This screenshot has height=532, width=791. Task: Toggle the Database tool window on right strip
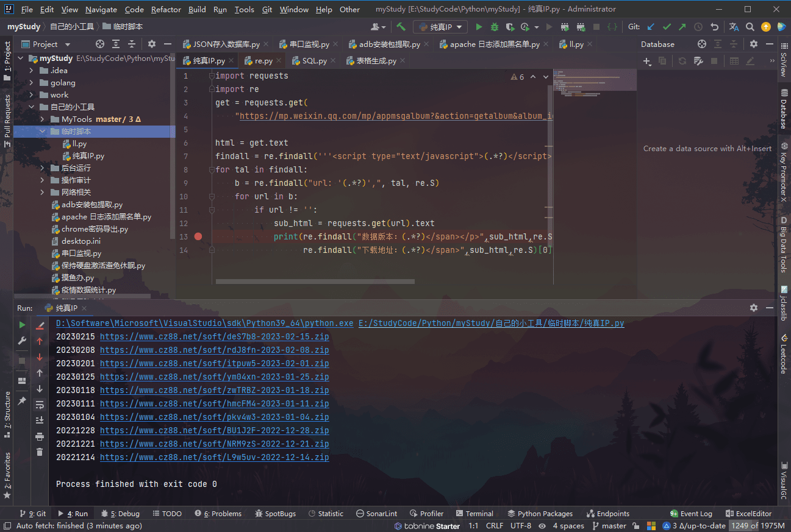[784, 109]
